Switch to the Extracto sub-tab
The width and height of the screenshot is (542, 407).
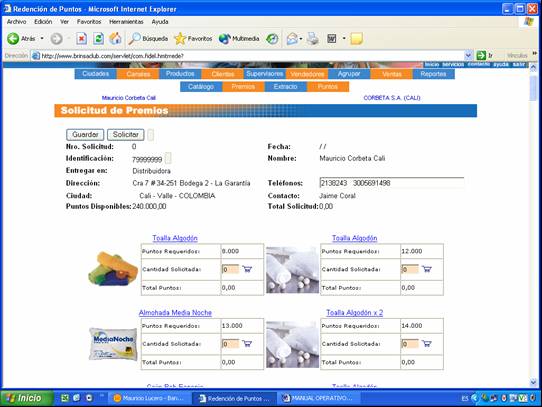[286, 86]
